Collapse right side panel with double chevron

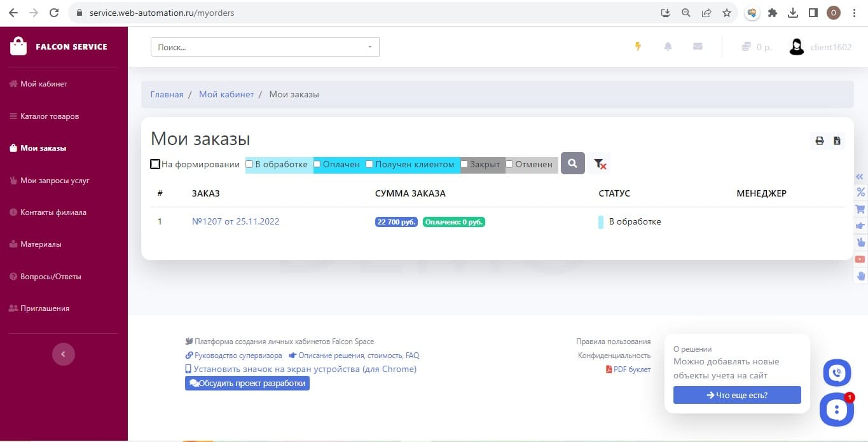(860, 177)
